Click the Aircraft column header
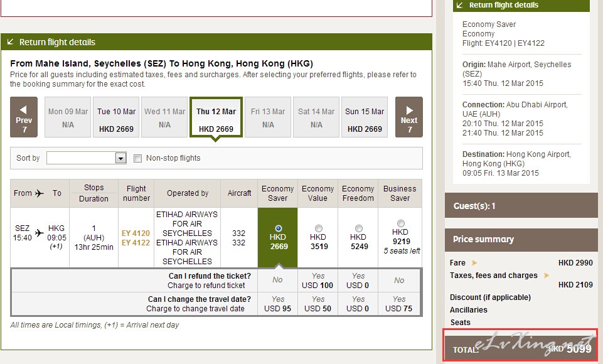The width and height of the screenshot is (603, 364). pos(239,193)
